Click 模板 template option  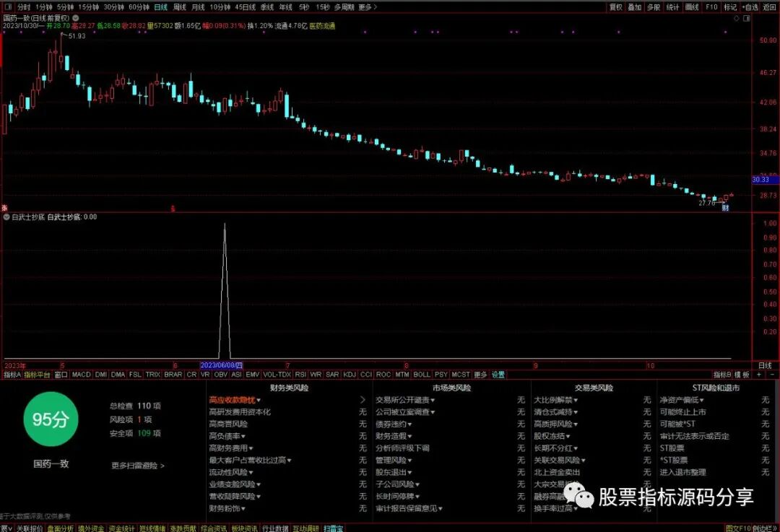(742, 375)
